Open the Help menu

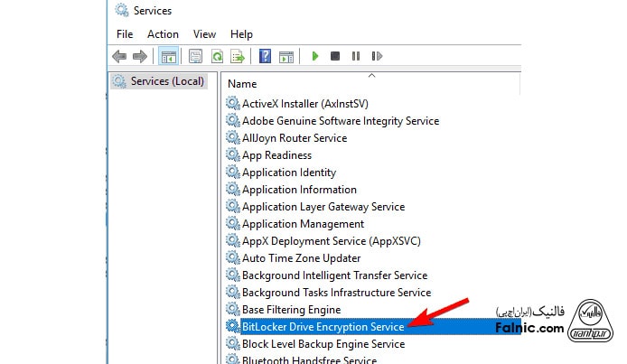tap(241, 33)
